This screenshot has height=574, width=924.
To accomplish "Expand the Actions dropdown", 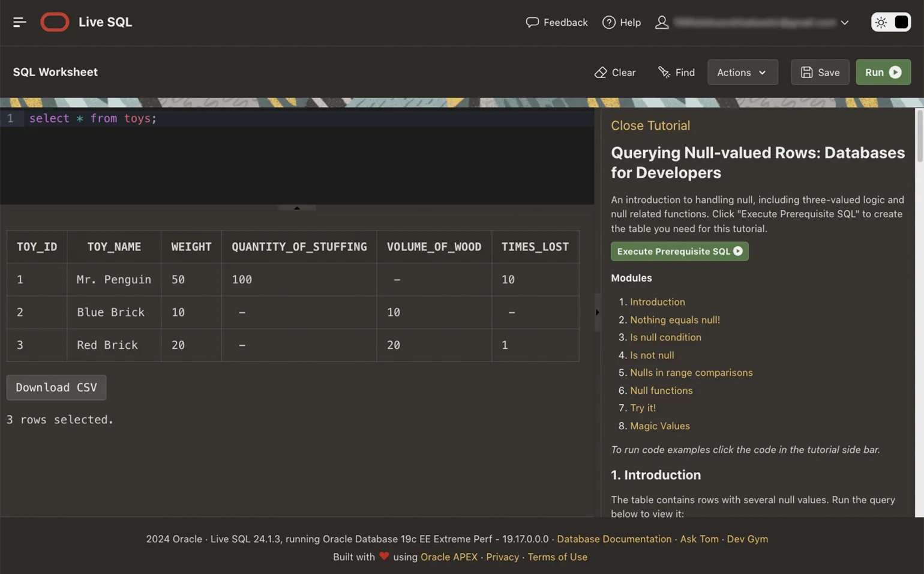I will tap(742, 72).
